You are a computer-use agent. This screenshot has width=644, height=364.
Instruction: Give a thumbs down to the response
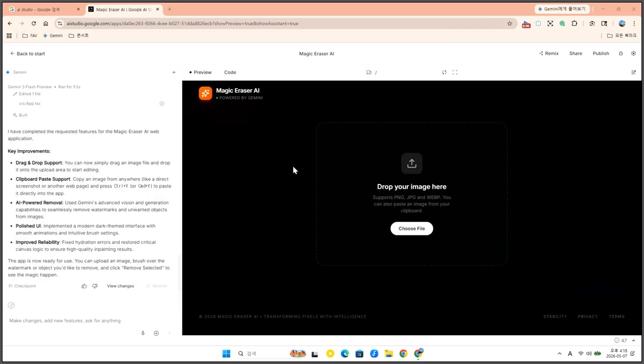click(95, 286)
